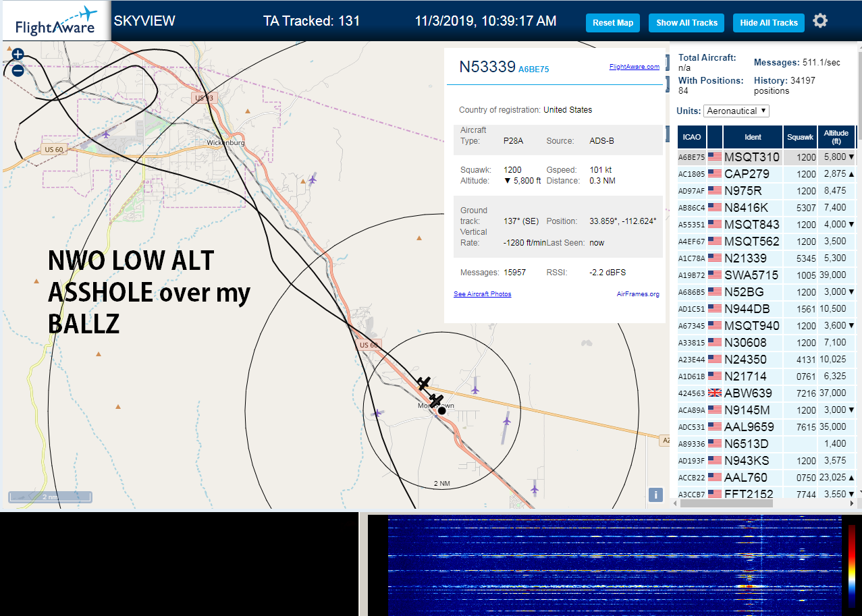Select the black aircraft icon trailing northwest on US 60
Screen dimensions: 862x616
(x=423, y=383)
